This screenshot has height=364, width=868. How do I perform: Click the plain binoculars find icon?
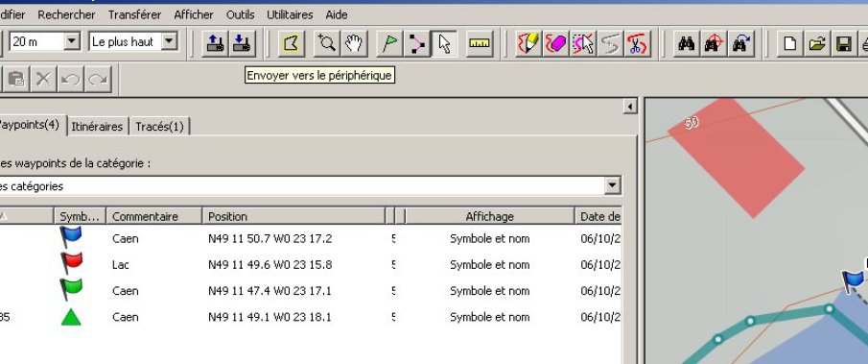click(687, 43)
